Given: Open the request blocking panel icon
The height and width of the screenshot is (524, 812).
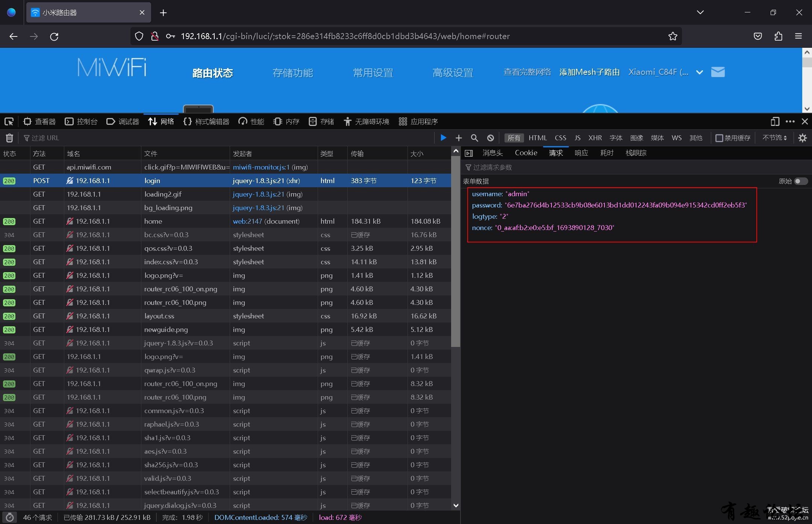Looking at the screenshot, I should pos(490,138).
